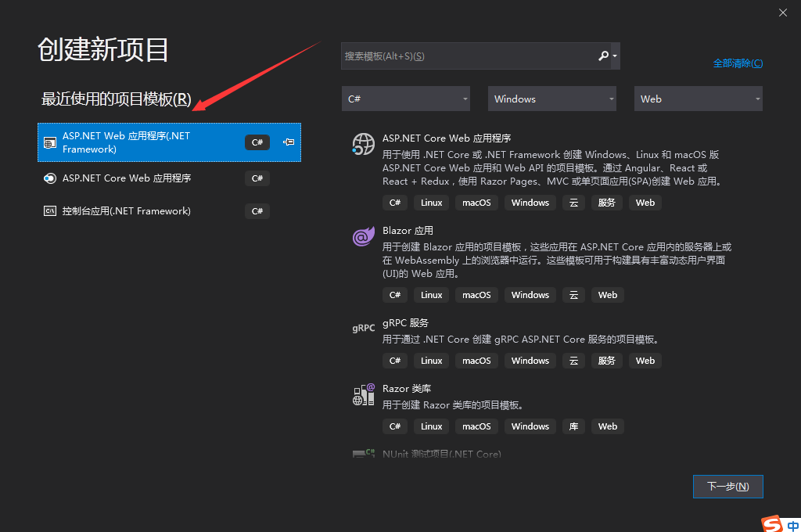
Task: Clear all filters link 全部清除
Action: click(738, 63)
